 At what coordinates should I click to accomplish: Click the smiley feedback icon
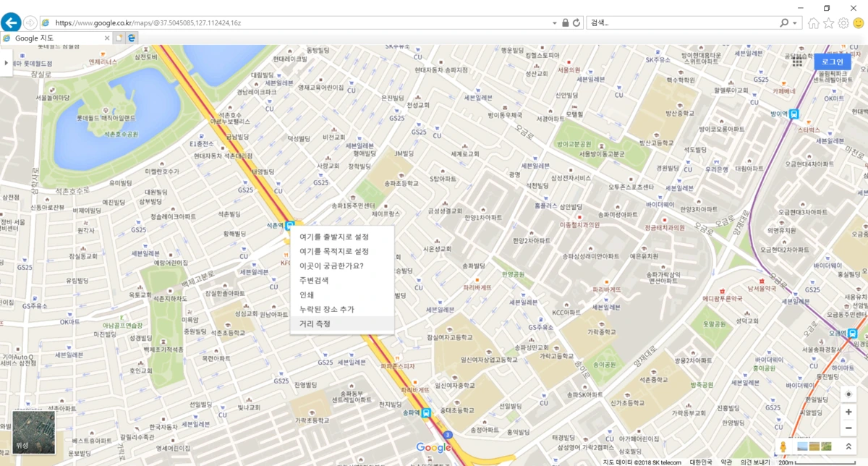[859, 23]
